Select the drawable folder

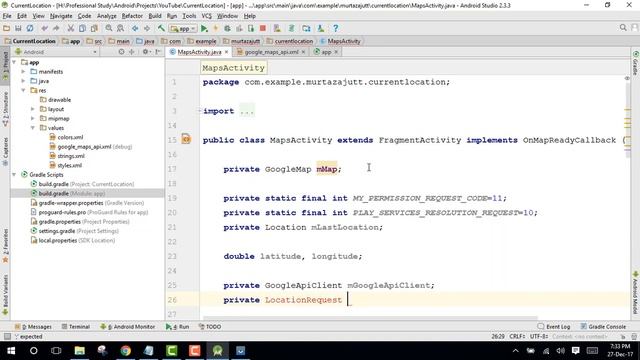[55, 100]
